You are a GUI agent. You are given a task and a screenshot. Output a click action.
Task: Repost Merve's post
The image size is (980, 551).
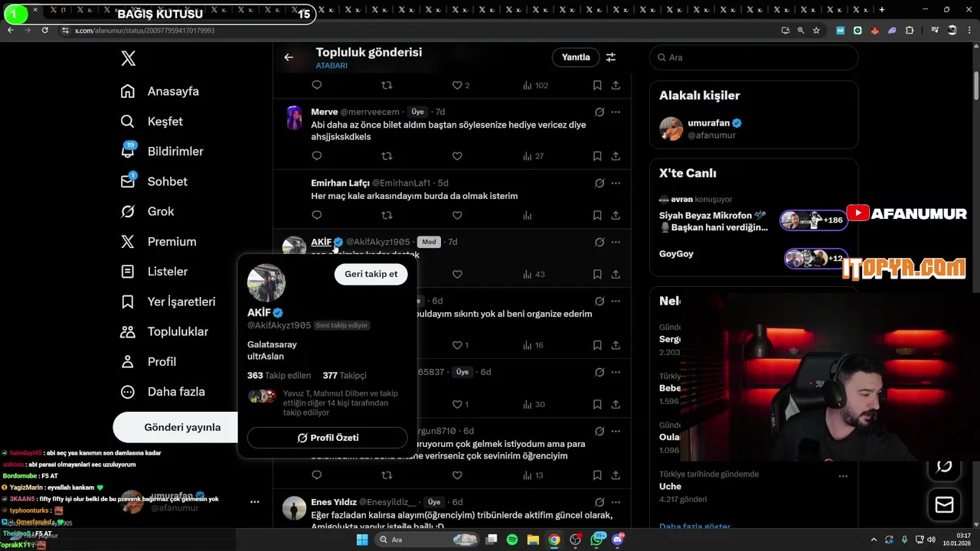click(x=387, y=156)
